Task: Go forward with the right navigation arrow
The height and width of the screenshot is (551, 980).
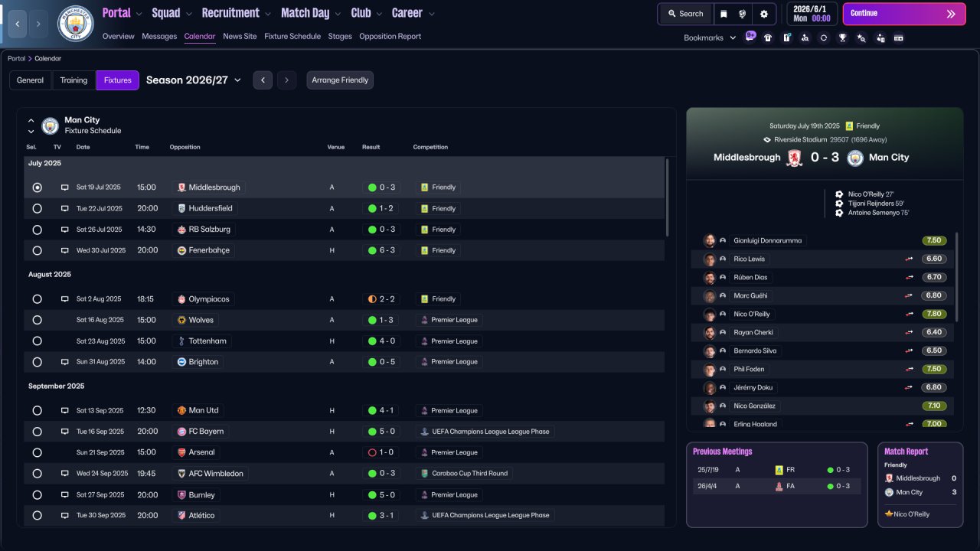Action: (x=38, y=24)
